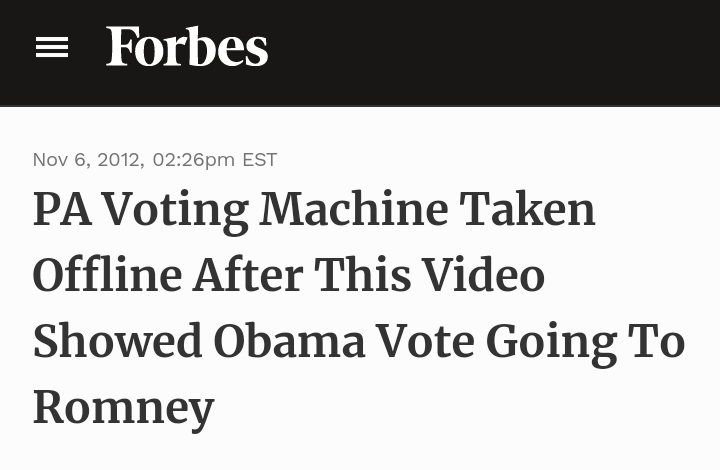This screenshot has height=470, width=720.
Task: Click the Forbes logo in the header
Action: pos(187,47)
